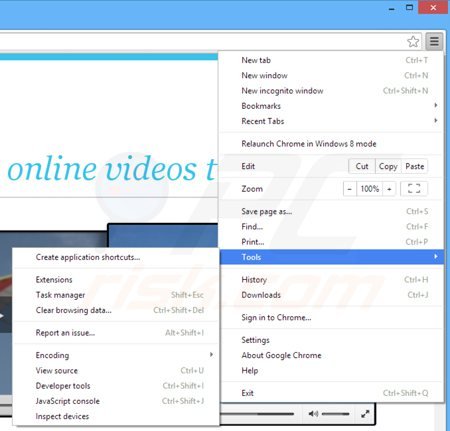Image resolution: width=450 pixels, height=431 pixels.
Task: Open Extensions from the Tools submenu
Action: point(116,280)
